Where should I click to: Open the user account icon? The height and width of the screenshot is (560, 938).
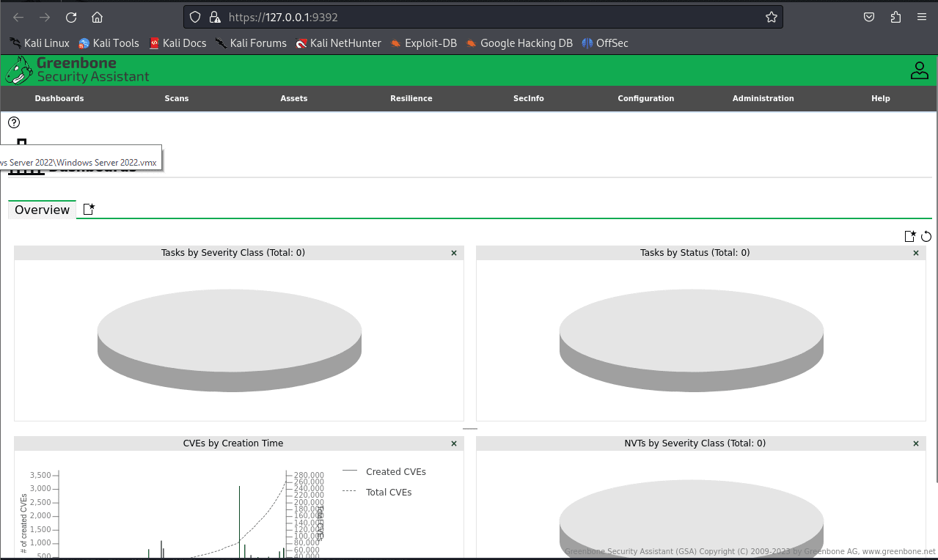919,70
